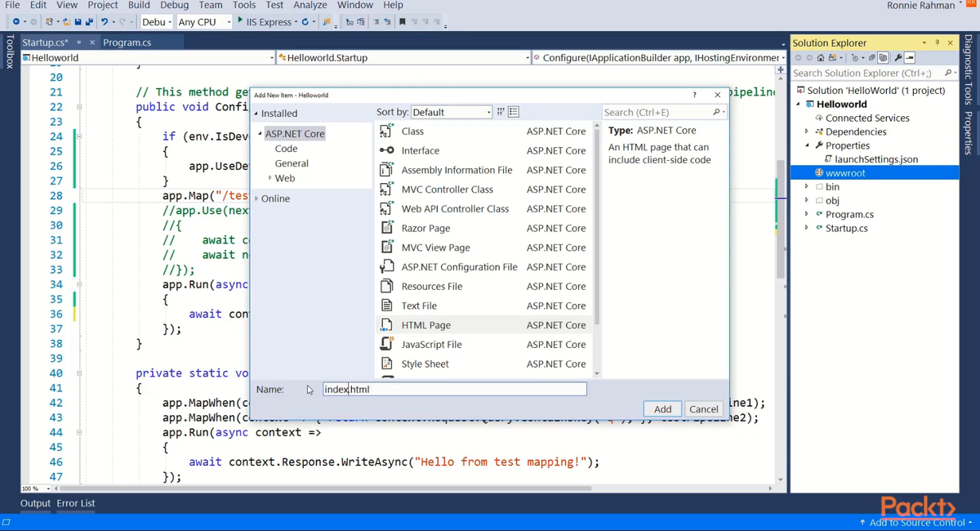
Task: Click the Save file toolbar icon
Action: pyautogui.click(x=78, y=22)
